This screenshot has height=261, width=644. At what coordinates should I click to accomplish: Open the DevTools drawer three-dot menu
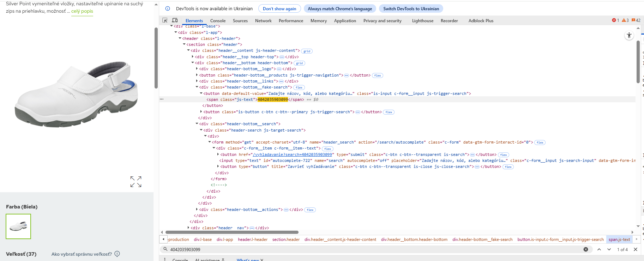pos(165,259)
